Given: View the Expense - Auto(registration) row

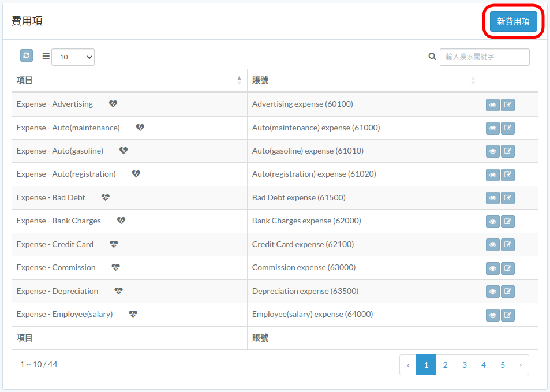Looking at the screenshot, I should (x=492, y=175).
